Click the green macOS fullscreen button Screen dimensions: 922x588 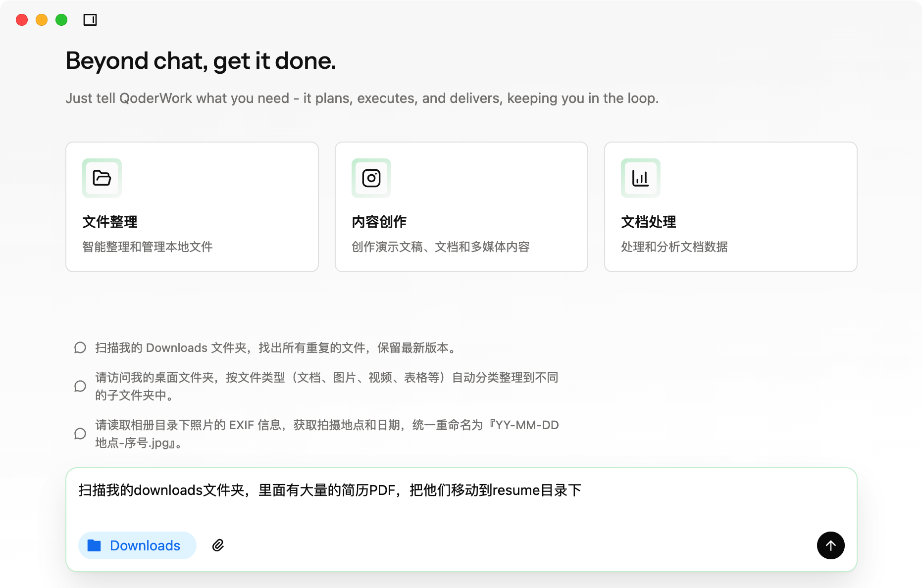(x=61, y=20)
